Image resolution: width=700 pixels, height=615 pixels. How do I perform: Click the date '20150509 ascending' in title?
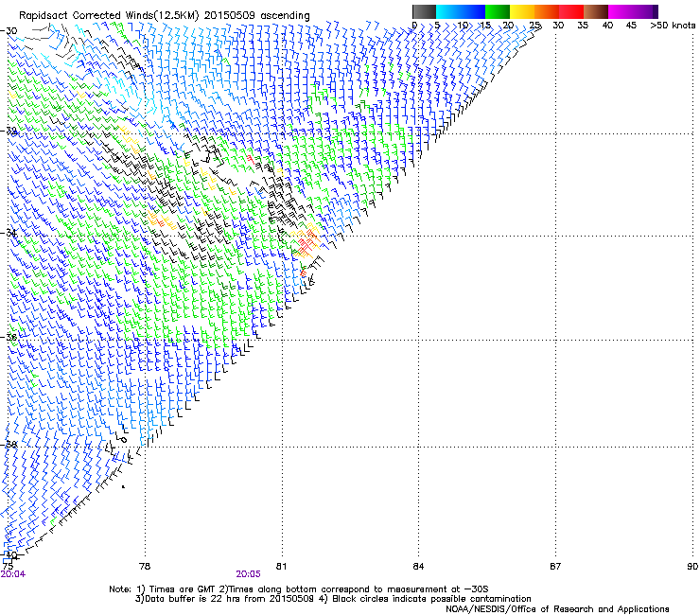[x=256, y=16]
